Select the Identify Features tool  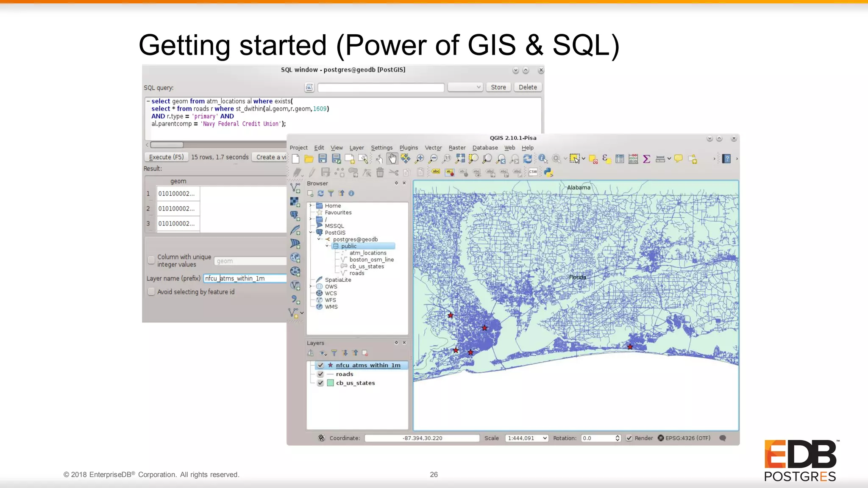pos(542,159)
